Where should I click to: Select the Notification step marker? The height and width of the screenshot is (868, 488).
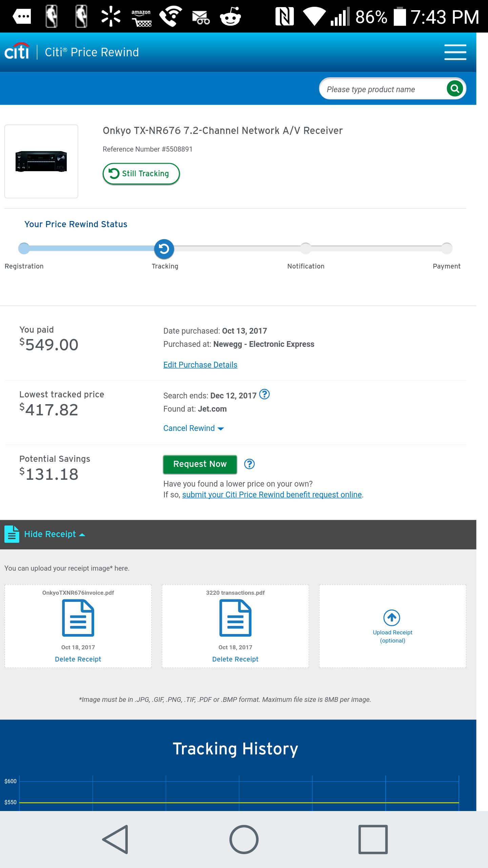click(306, 249)
